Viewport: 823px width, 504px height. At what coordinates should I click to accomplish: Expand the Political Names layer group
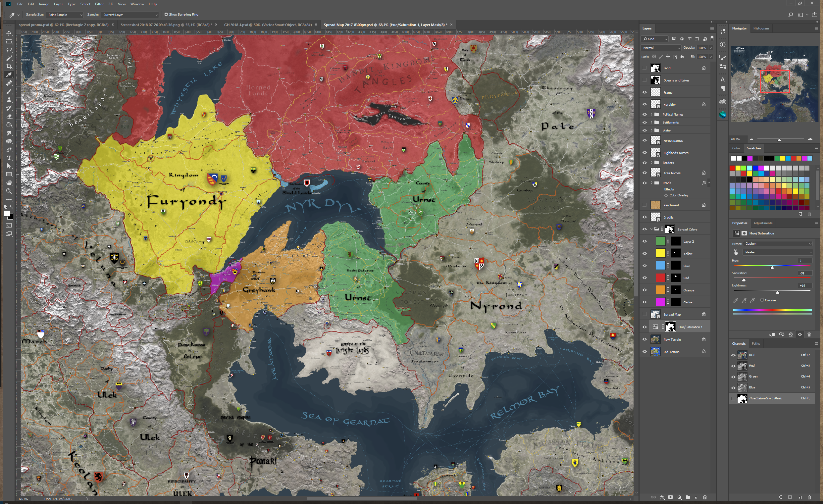click(x=651, y=114)
